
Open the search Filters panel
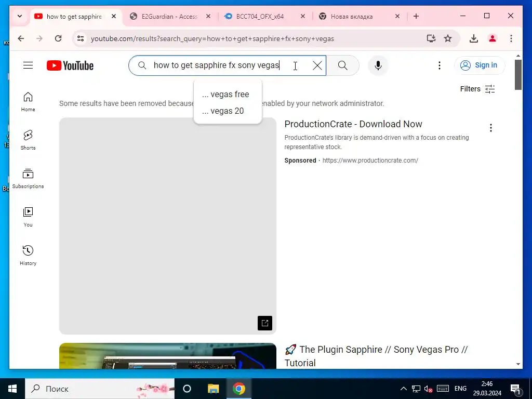tap(477, 89)
